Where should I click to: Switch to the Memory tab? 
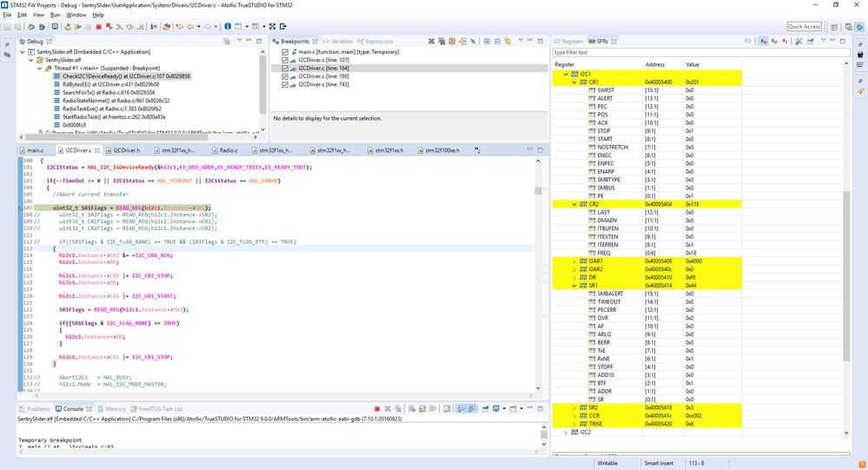112,409
